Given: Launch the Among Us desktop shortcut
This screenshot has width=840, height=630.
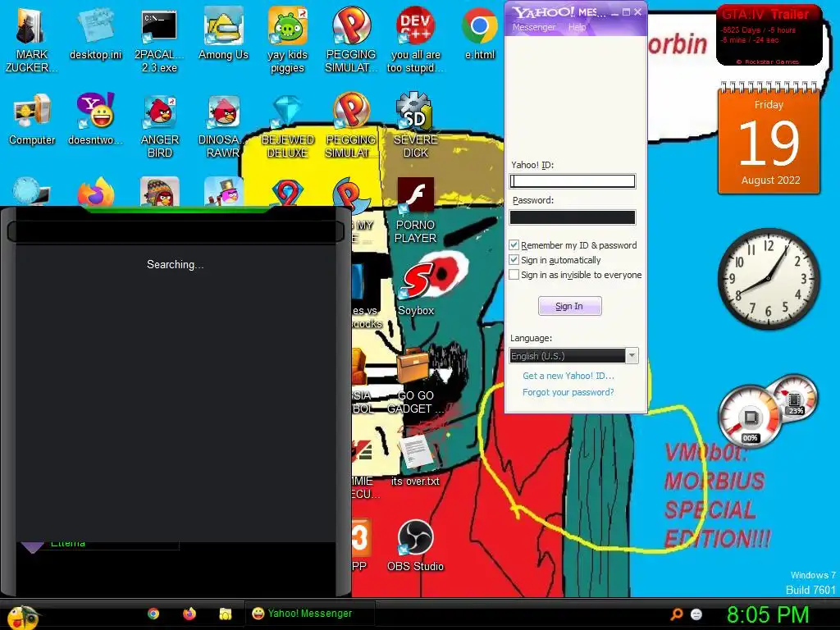Looking at the screenshot, I should (223, 33).
